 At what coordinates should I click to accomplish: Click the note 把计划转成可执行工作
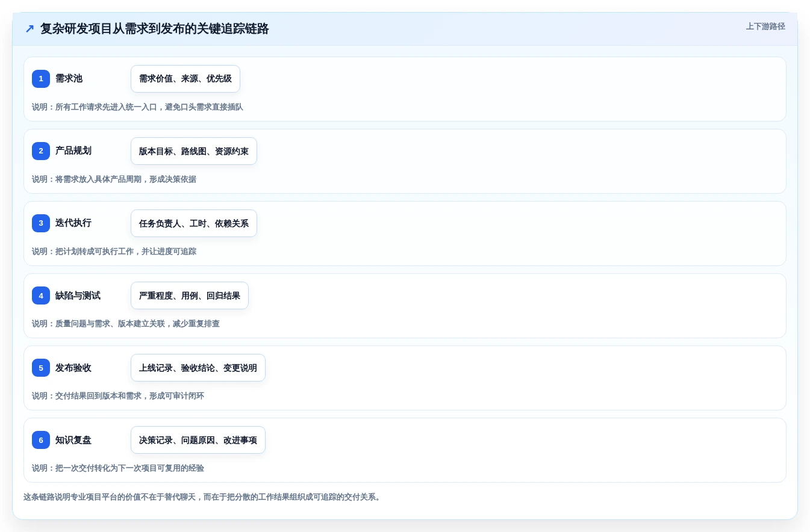pyautogui.click(x=114, y=252)
